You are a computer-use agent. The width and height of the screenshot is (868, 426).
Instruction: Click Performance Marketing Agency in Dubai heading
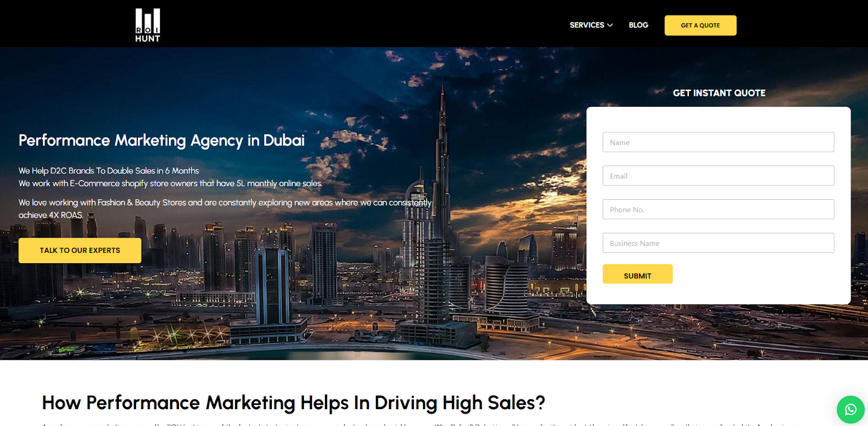pyautogui.click(x=162, y=141)
